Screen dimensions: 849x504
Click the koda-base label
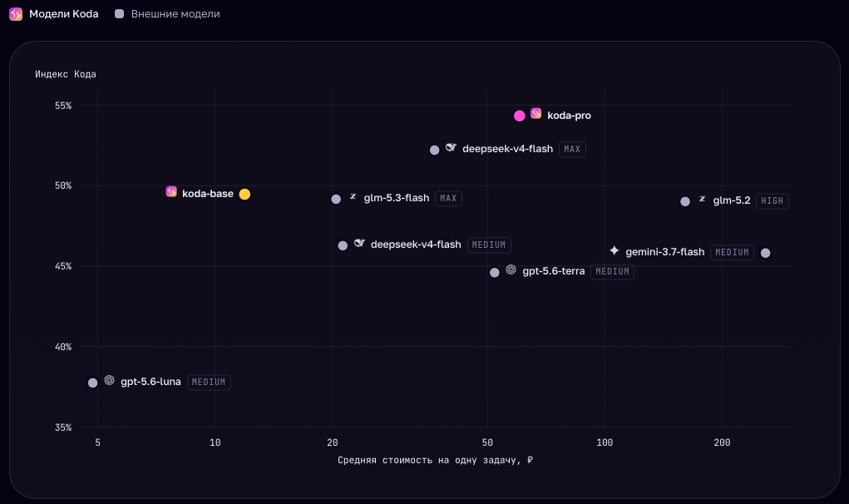pos(207,194)
